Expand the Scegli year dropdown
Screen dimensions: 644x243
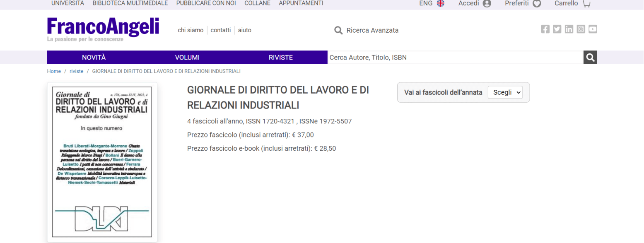[505, 92]
